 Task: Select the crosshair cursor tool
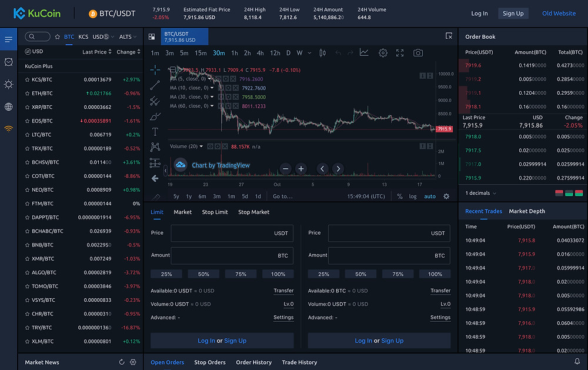click(x=155, y=70)
